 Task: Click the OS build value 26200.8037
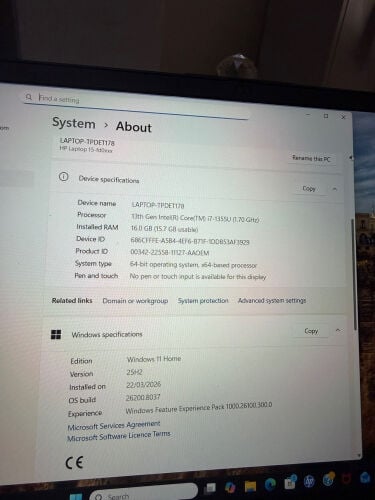143,398
